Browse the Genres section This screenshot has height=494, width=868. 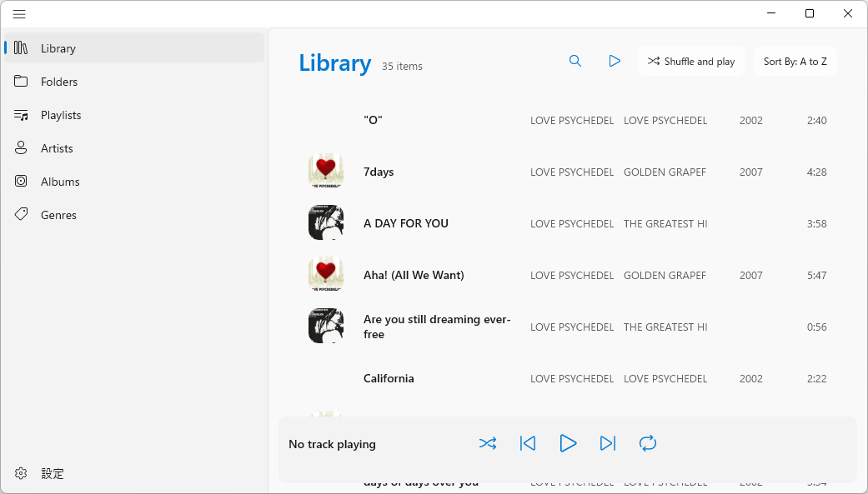[58, 215]
